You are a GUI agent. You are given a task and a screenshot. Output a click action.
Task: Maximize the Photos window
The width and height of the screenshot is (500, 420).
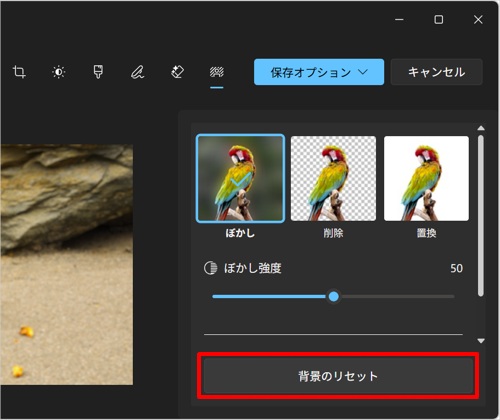[439, 20]
